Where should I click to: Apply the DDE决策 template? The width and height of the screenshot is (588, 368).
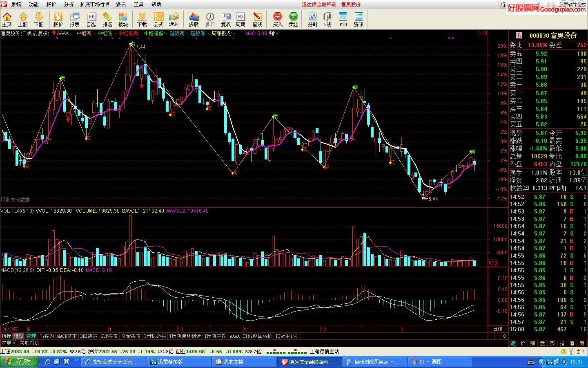point(89,336)
